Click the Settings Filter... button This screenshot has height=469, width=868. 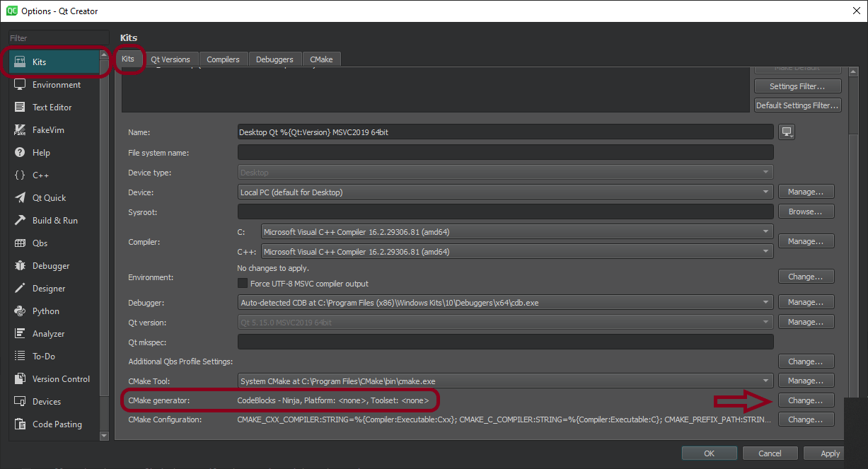click(797, 86)
